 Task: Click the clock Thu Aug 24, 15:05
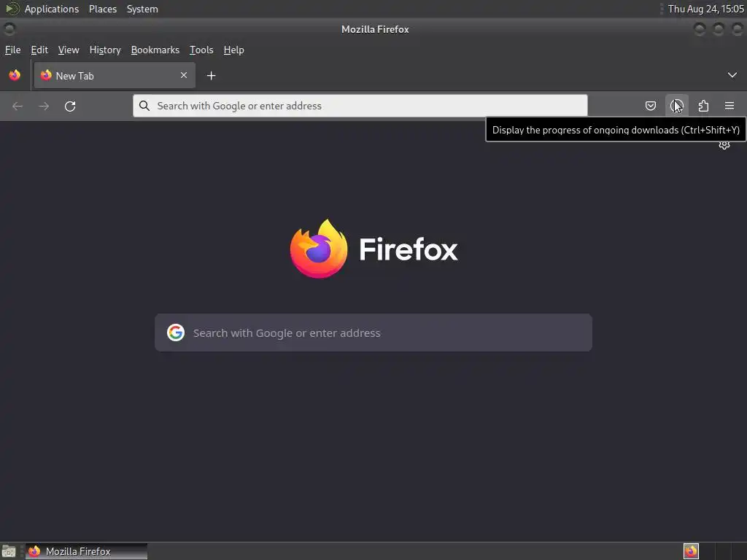[705, 9]
